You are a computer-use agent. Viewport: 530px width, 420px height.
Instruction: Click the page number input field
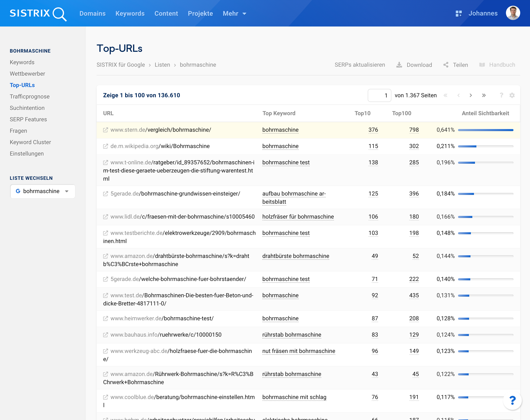(x=379, y=95)
